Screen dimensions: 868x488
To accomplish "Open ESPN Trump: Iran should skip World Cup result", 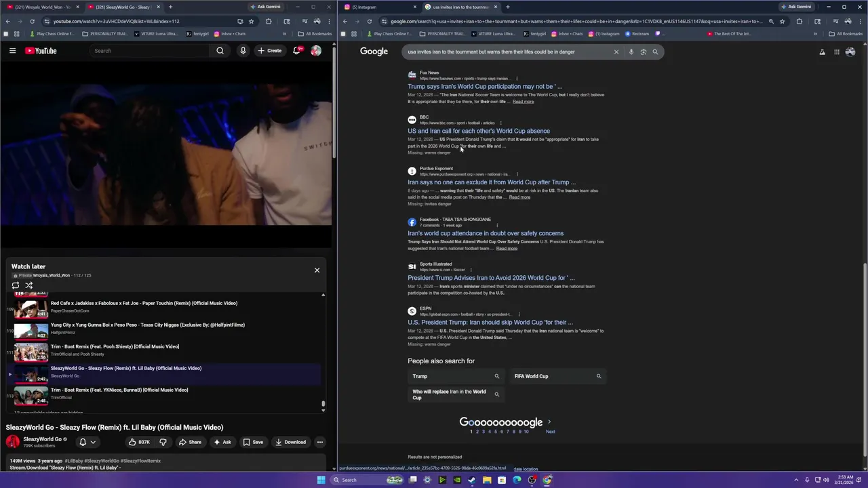I will (490, 323).
